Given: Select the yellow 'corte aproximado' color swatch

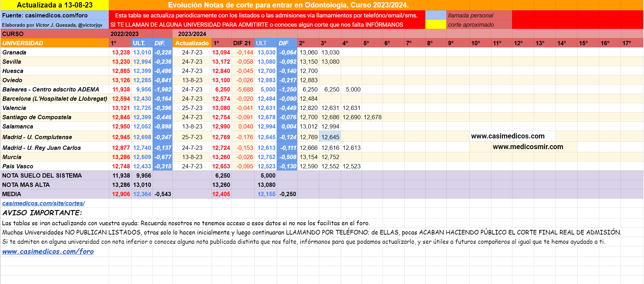Looking at the screenshot, I should click(436, 25).
